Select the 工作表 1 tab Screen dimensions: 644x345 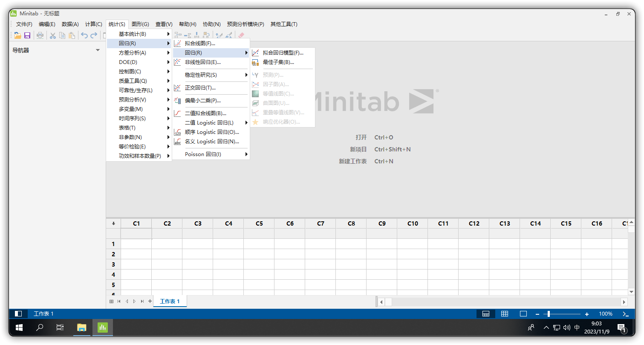(170, 301)
